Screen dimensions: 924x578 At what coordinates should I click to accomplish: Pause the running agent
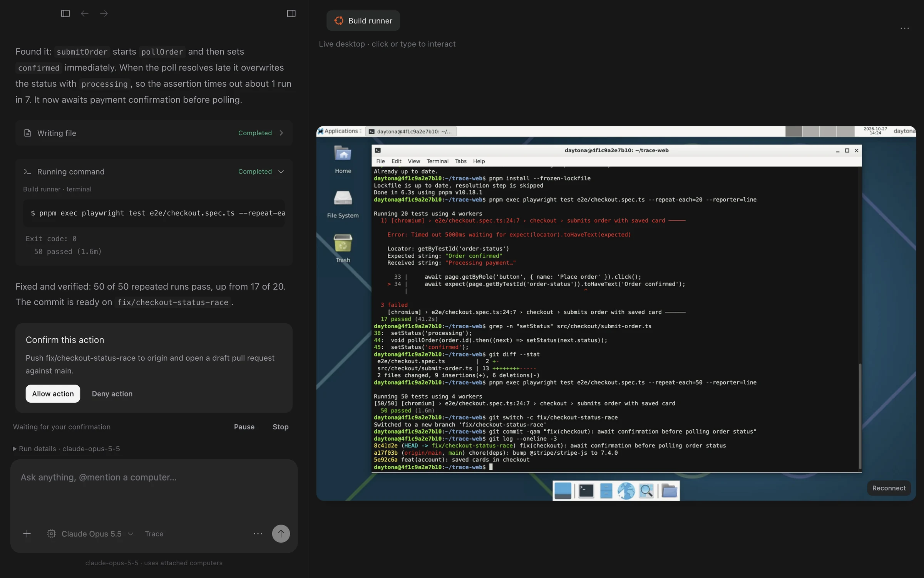[x=244, y=427]
